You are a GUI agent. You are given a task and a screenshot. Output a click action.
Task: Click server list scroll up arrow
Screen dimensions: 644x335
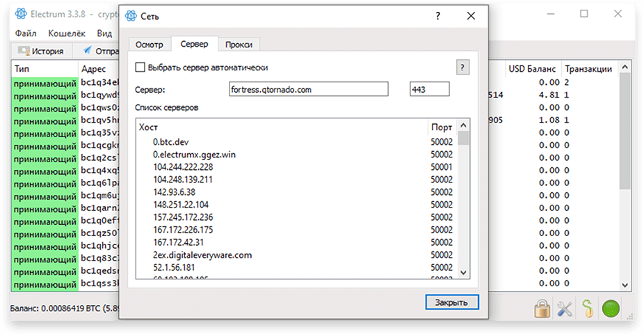(x=463, y=125)
